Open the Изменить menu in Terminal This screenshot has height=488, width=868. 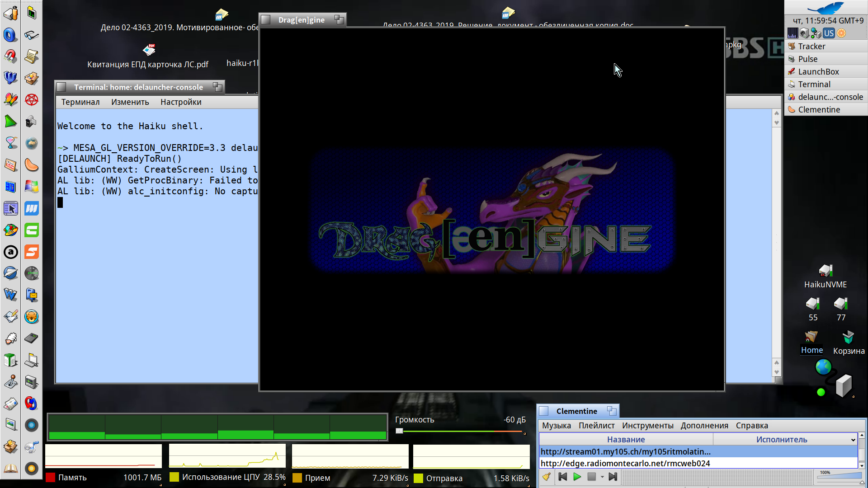coord(130,102)
